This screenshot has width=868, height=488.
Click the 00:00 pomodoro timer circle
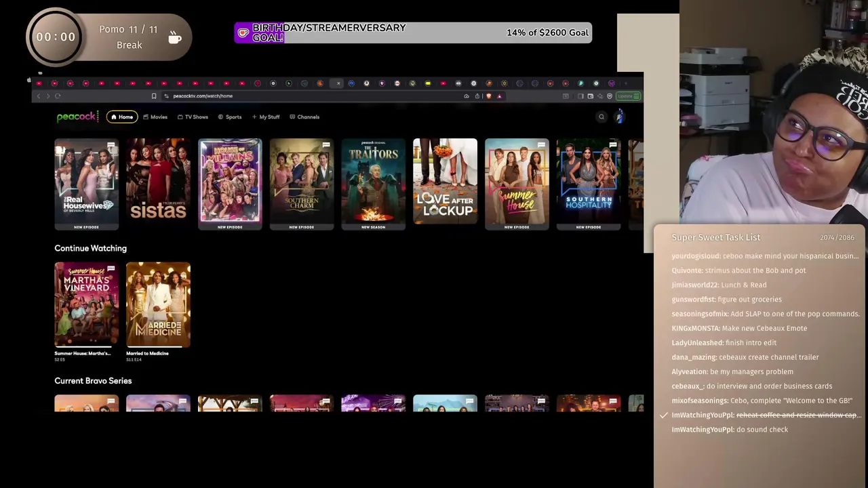click(x=56, y=37)
